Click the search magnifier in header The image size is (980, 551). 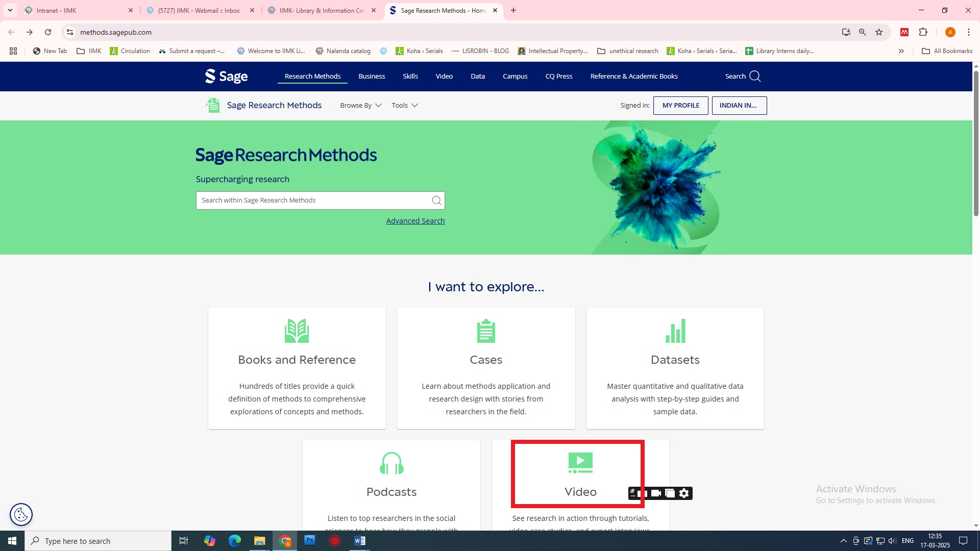click(755, 77)
